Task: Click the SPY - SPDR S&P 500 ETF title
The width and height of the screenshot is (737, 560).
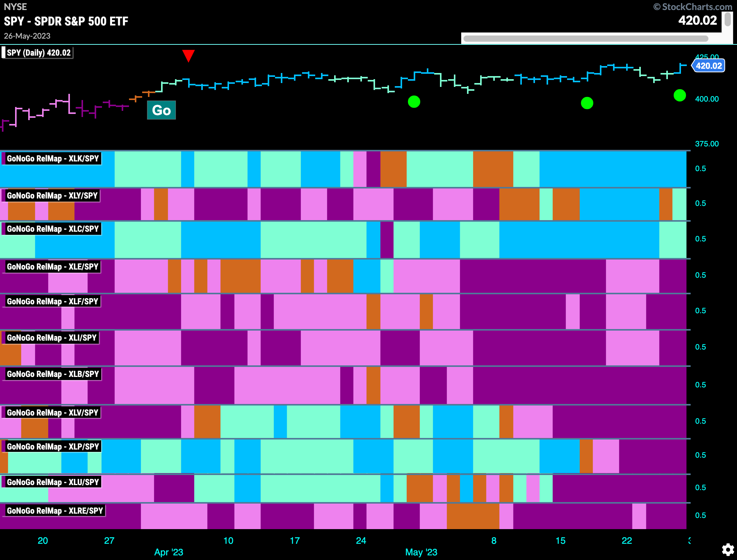Action: [66, 21]
